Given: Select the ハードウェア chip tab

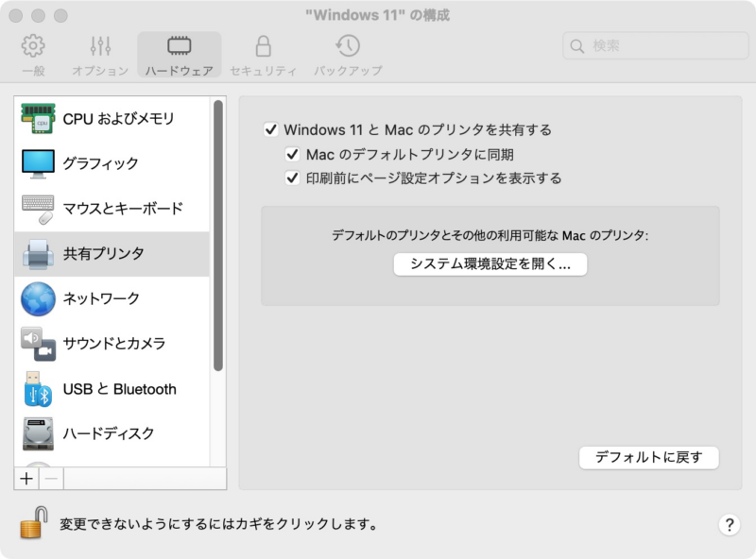Looking at the screenshot, I should tap(179, 55).
